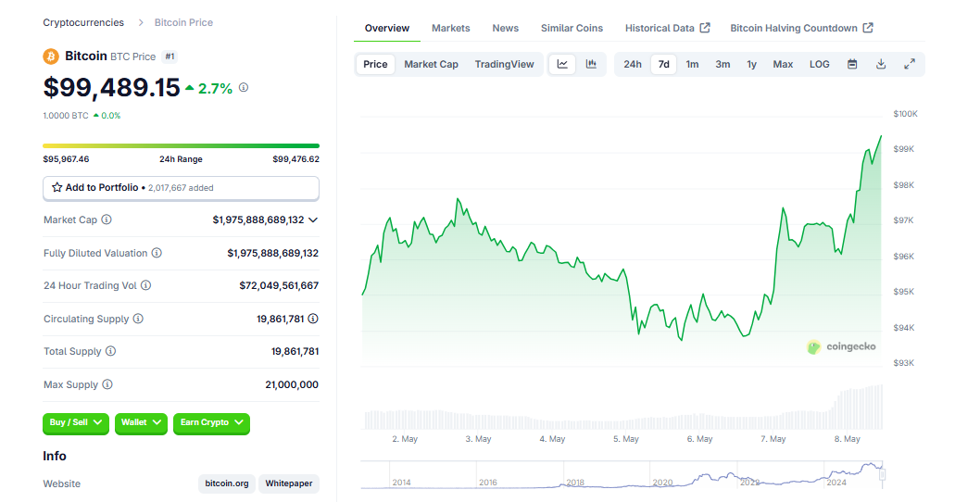
Task: Open the News tab
Action: point(505,28)
